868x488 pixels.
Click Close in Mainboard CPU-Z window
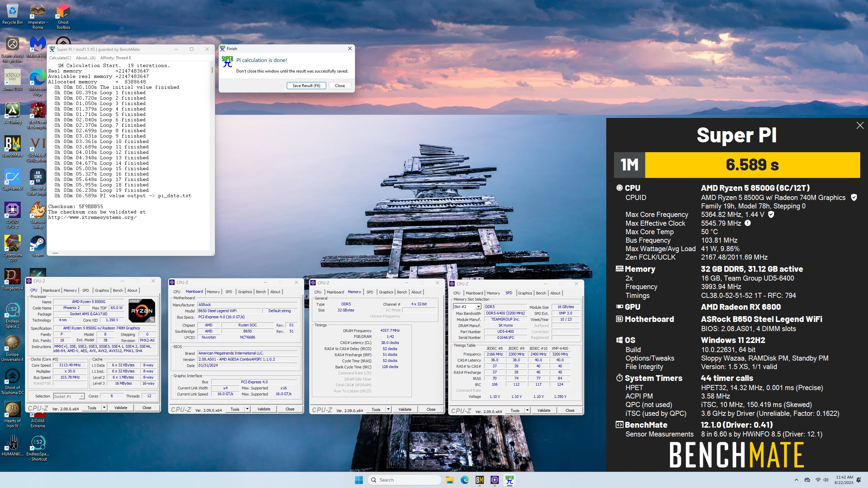(x=290, y=409)
